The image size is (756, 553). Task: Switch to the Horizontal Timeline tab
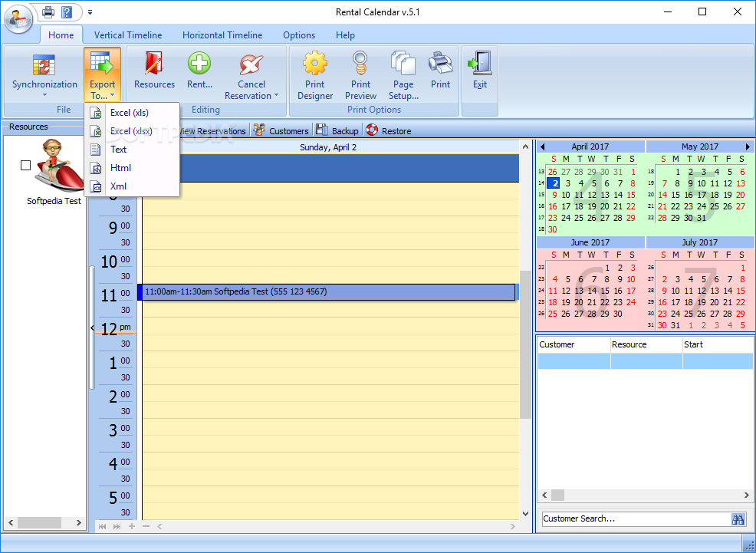222,35
